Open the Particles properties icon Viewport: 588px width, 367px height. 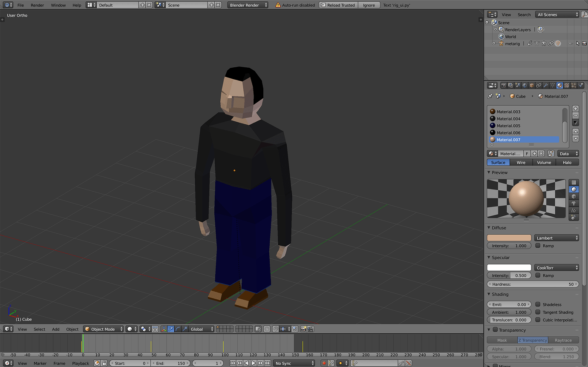coord(574,85)
